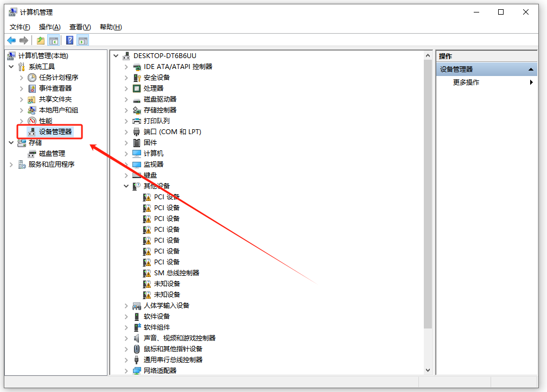This screenshot has height=392, width=547.
Task: Select 磁盘管理 in the storage section
Action: (52, 153)
